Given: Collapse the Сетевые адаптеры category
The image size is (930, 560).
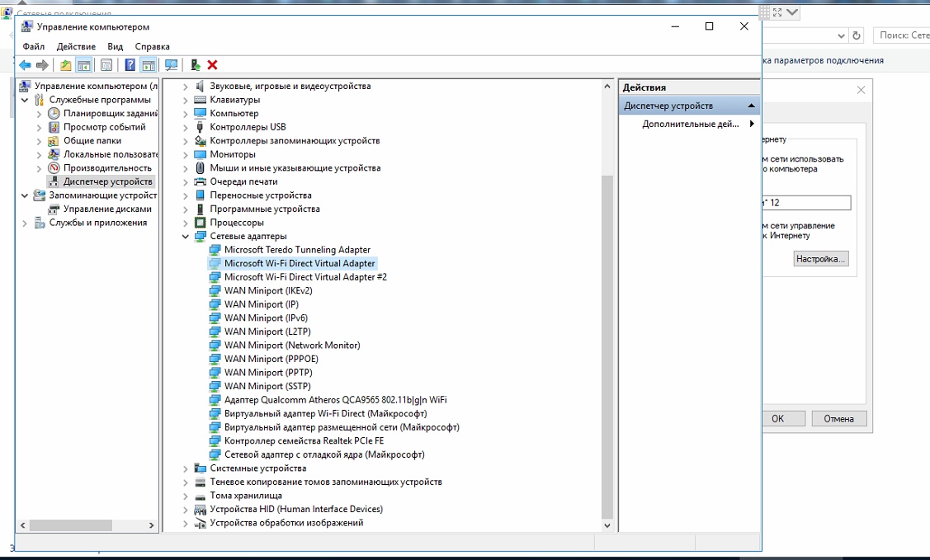Looking at the screenshot, I should tap(186, 237).
